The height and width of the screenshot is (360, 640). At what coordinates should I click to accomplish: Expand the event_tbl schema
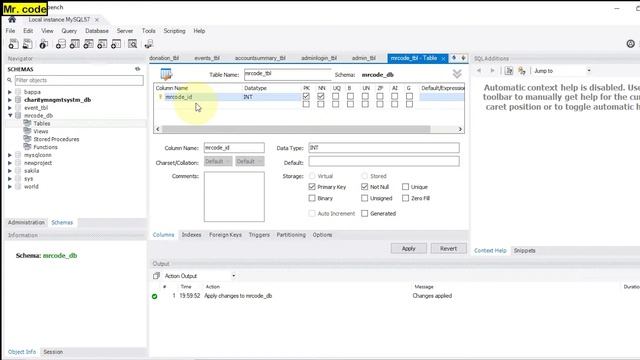click(10, 108)
